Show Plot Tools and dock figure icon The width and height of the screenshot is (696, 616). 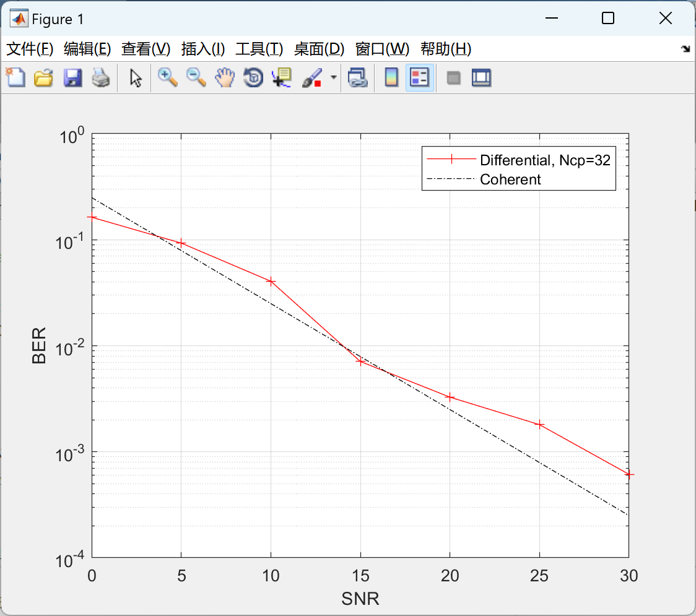point(481,77)
